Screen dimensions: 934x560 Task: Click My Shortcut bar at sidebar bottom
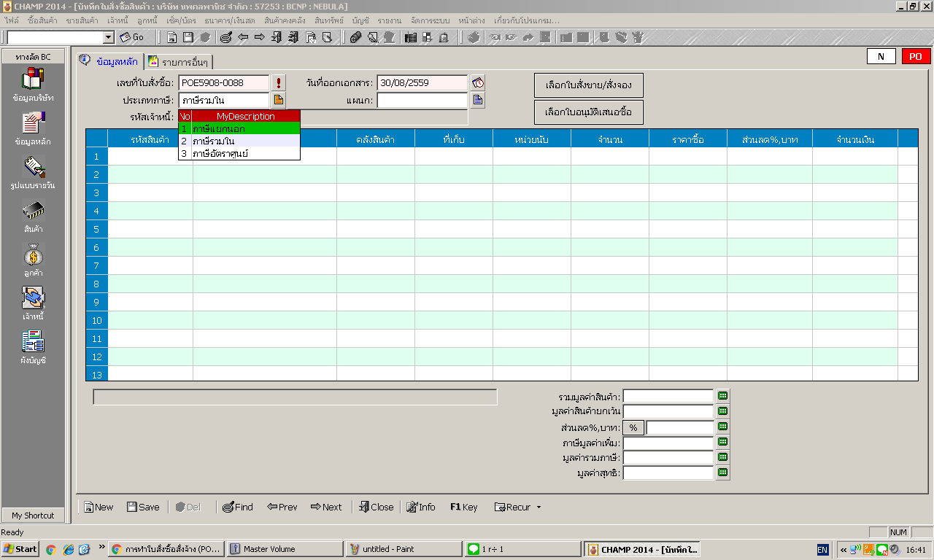[33, 516]
